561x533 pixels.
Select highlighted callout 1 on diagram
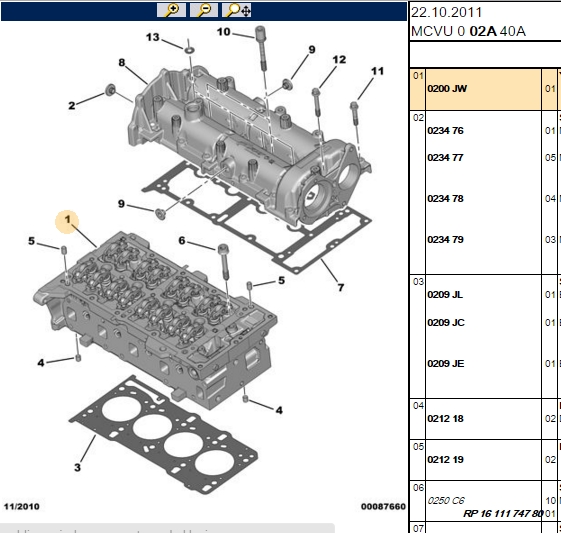(x=67, y=221)
